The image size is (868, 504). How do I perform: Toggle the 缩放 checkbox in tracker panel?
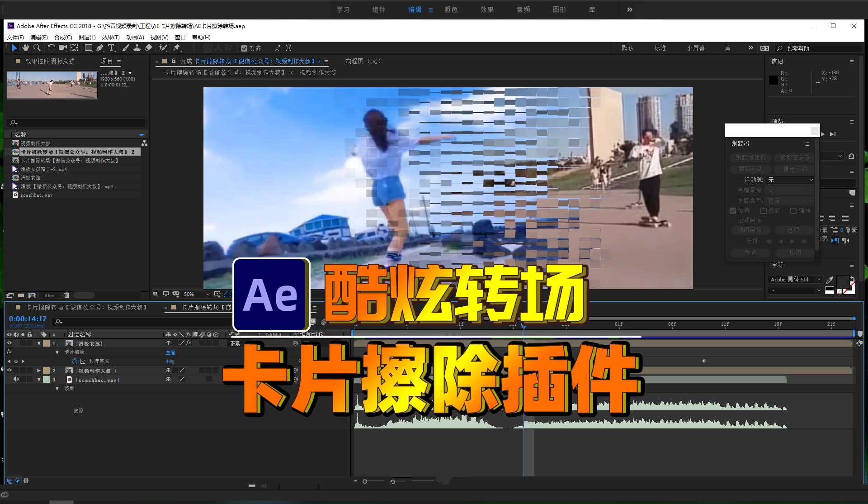click(x=793, y=211)
